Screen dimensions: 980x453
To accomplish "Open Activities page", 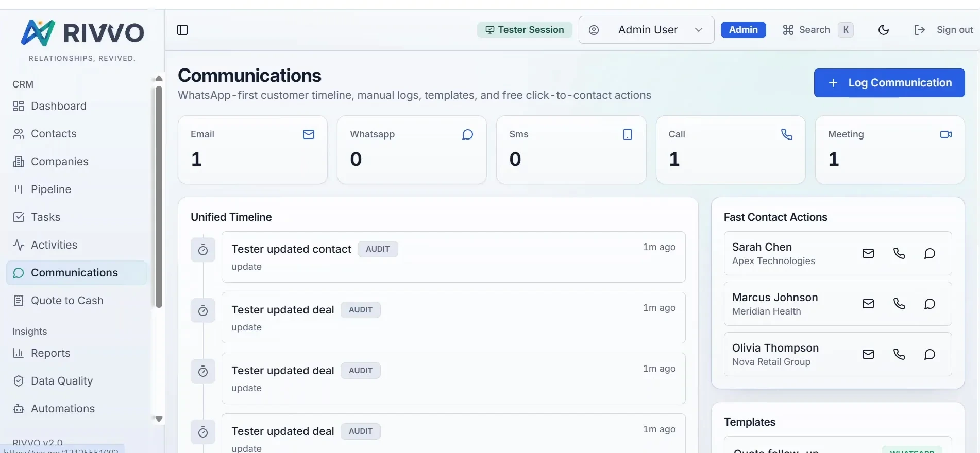I will (x=77, y=245).
